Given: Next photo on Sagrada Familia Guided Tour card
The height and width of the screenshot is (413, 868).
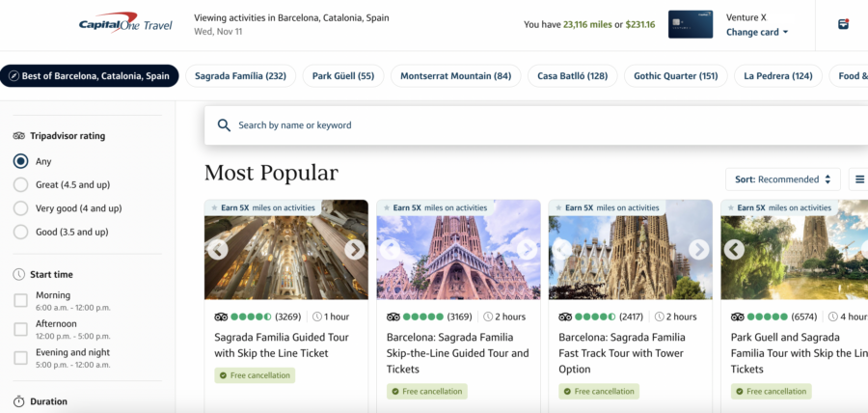Looking at the screenshot, I should pos(355,250).
